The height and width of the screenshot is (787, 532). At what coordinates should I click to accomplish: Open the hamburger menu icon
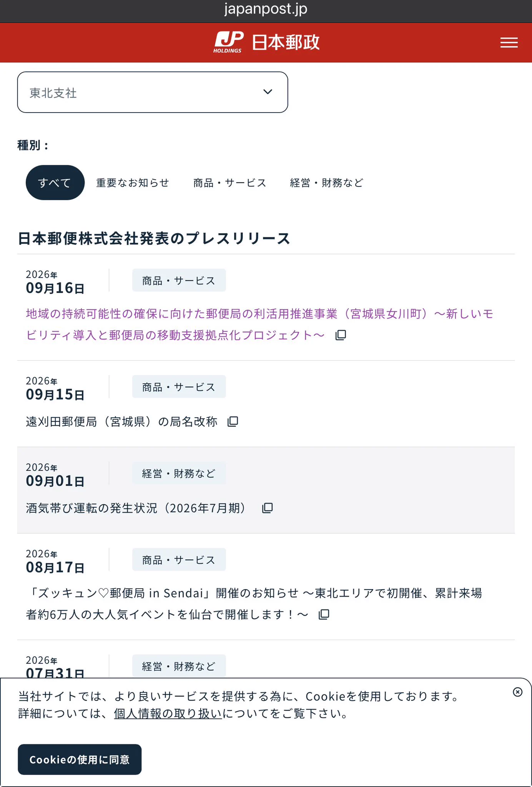point(509,43)
